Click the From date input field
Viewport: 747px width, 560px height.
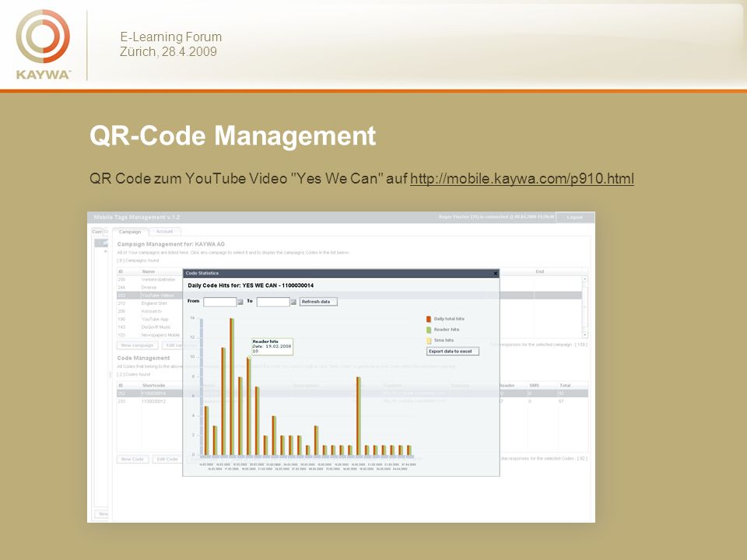pos(219,302)
